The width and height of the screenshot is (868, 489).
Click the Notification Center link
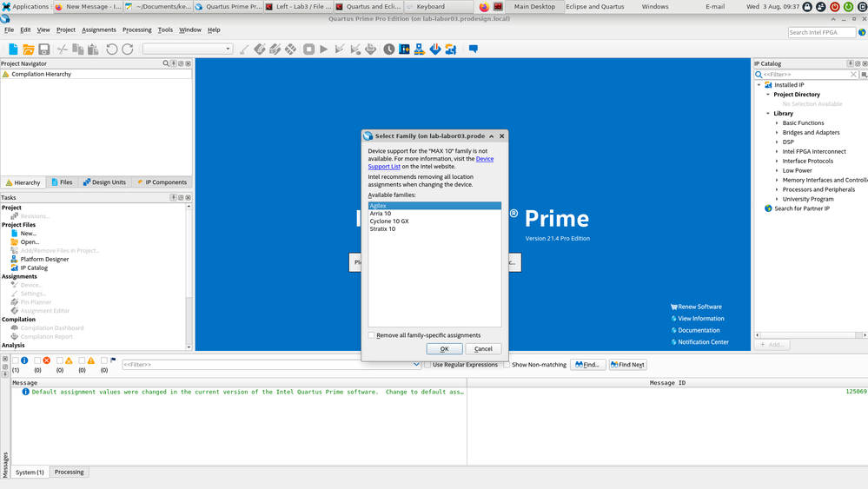click(703, 342)
